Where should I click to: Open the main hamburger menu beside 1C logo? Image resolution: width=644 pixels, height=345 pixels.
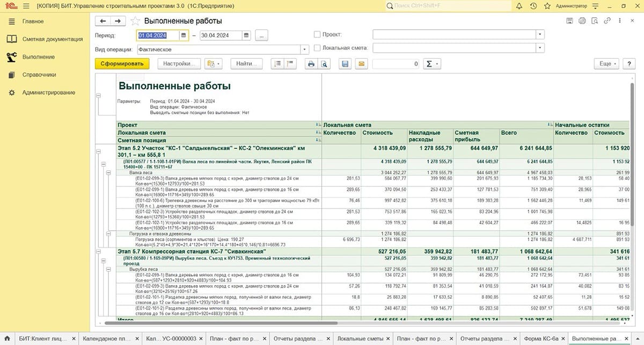(27, 6)
